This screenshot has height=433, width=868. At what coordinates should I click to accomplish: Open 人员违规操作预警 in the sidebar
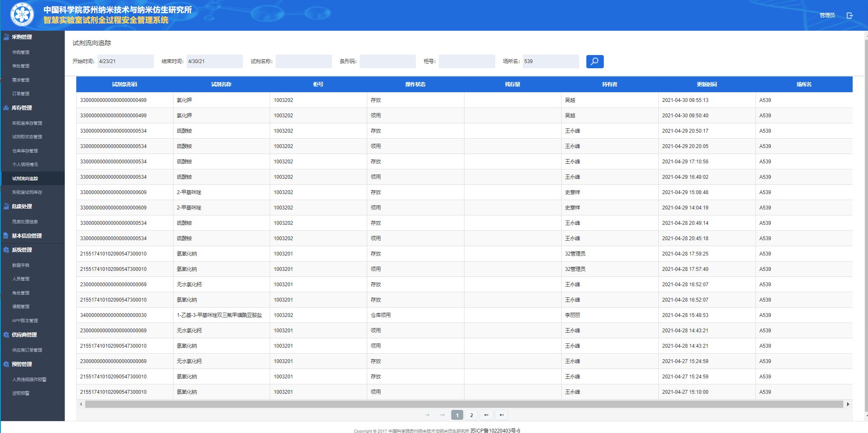click(x=29, y=380)
